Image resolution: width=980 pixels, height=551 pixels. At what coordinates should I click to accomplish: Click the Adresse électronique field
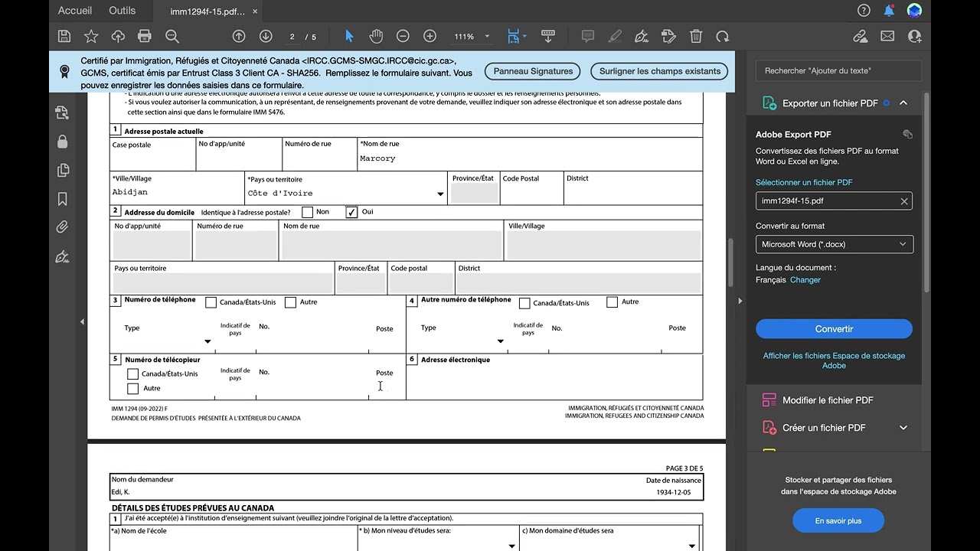click(554, 382)
